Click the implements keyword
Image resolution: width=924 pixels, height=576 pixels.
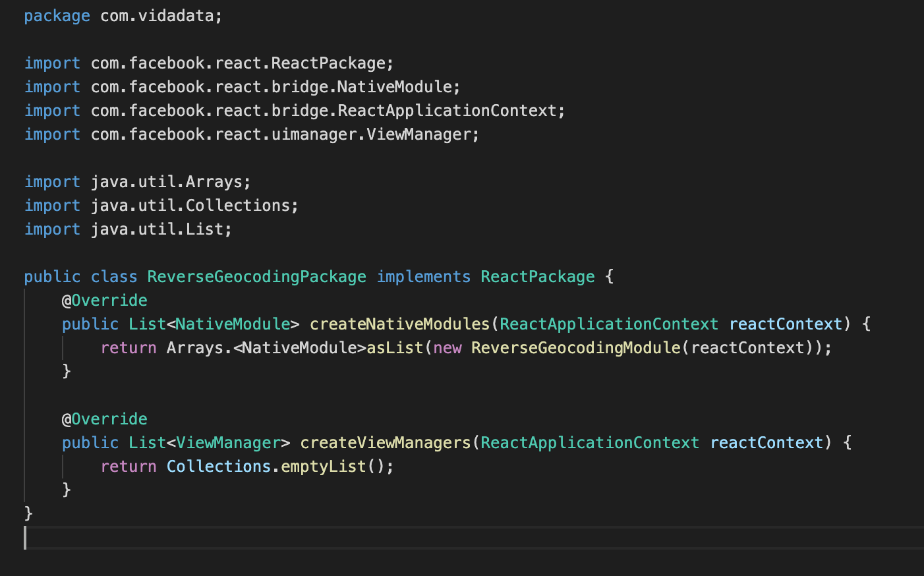424,276
